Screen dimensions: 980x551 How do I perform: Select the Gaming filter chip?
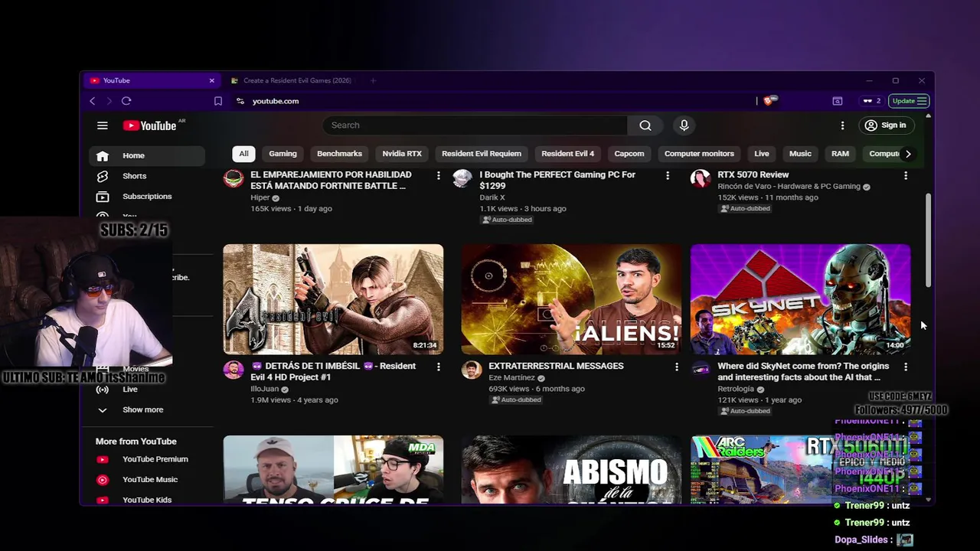click(x=283, y=154)
